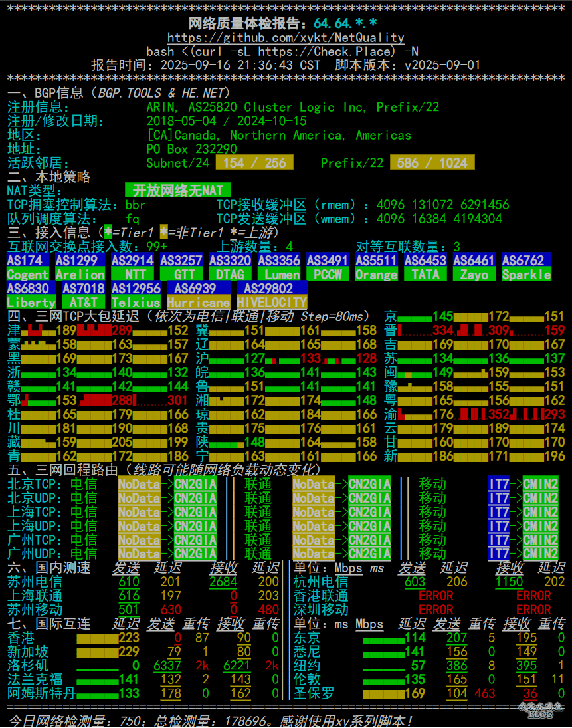Click the 沪 mobile latency value 128
Viewport: 572px width, 728px height.
367,358
